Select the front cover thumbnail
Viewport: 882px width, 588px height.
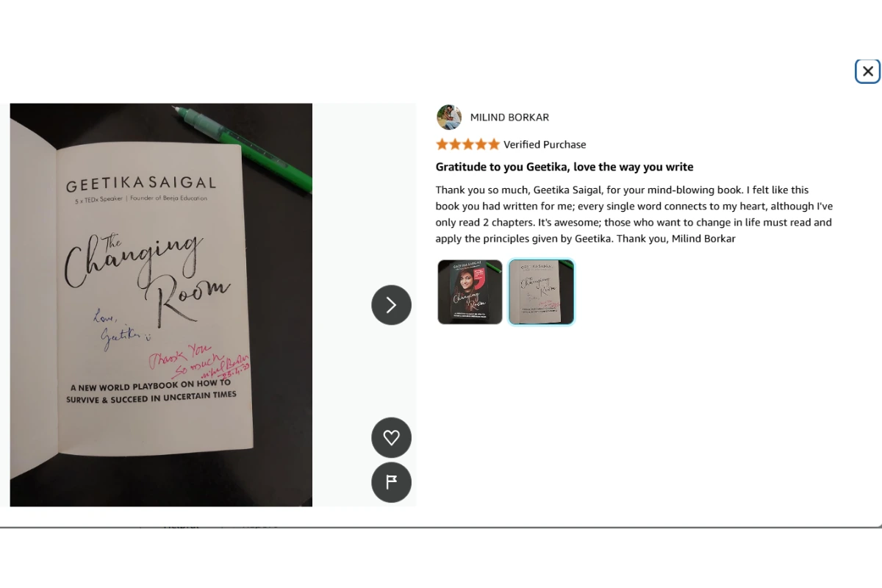click(x=470, y=292)
